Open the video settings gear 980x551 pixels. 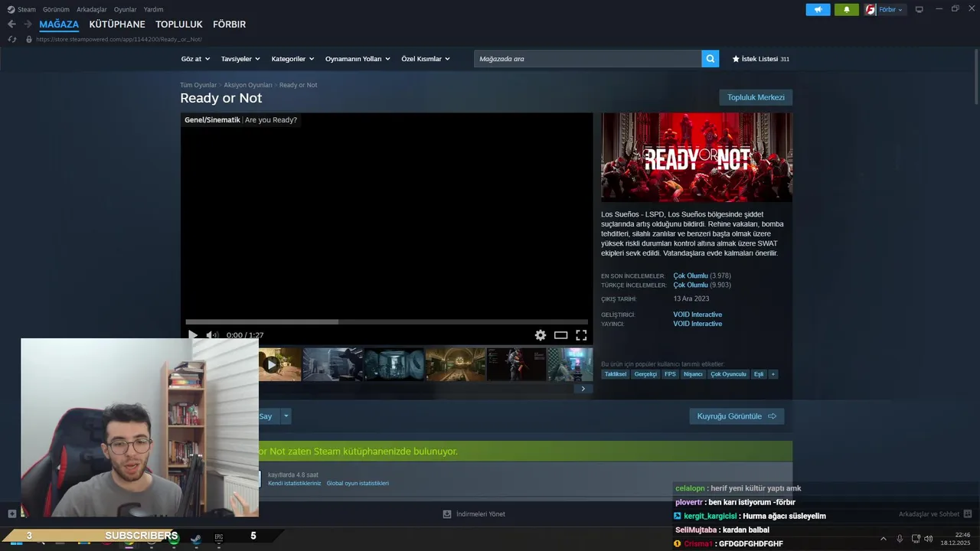pyautogui.click(x=541, y=335)
